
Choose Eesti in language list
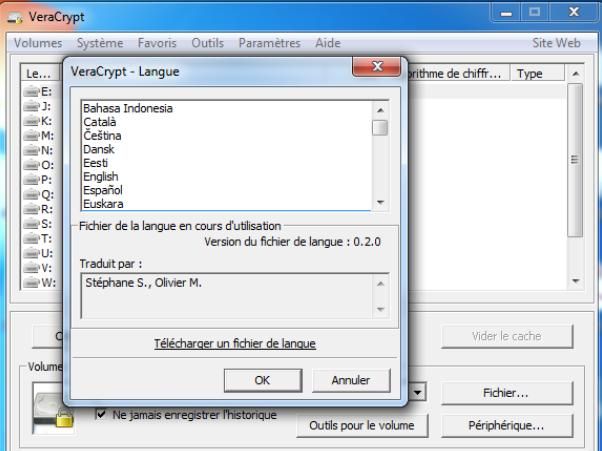(227, 163)
